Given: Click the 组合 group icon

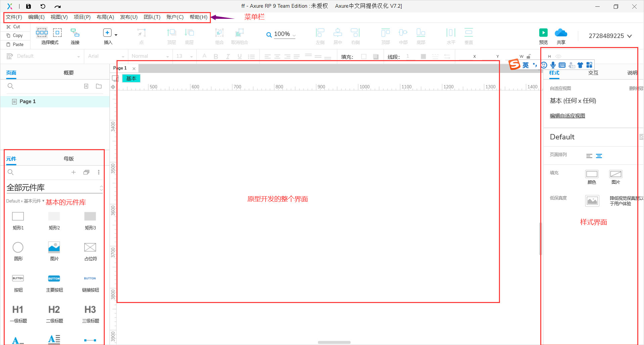Looking at the screenshot, I should click(x=219, y=34).
